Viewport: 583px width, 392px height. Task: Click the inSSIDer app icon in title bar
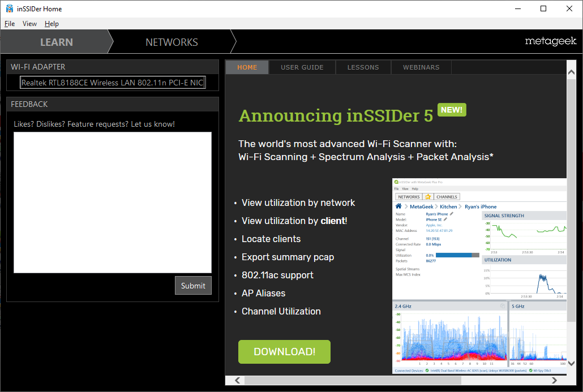[x=10, y=8]
